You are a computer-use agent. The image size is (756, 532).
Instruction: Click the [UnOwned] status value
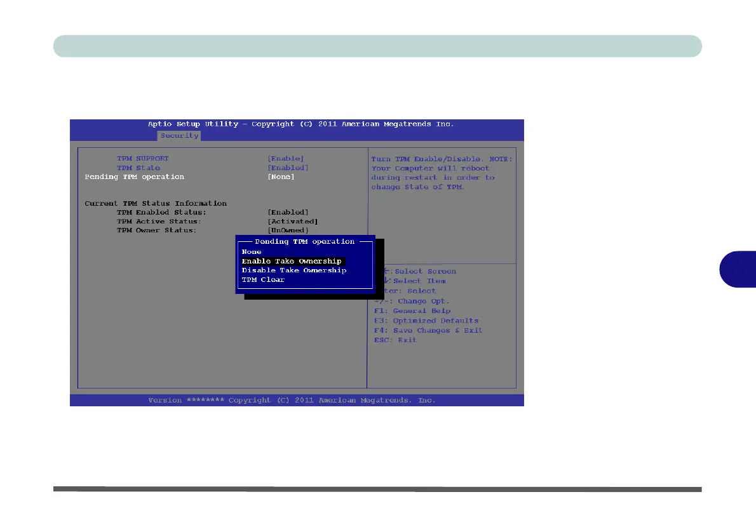pyautogui.click(x=288, y=230)
